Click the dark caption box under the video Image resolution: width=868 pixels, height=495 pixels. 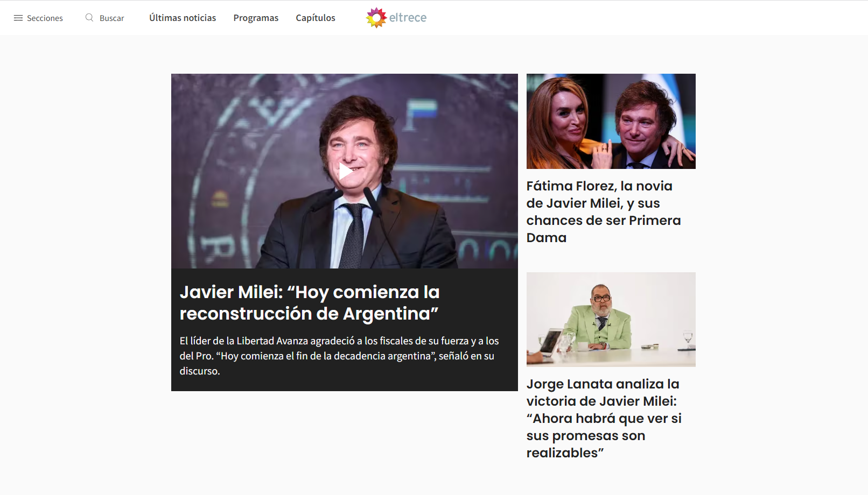pyautogui.click(x=345, y=330)
